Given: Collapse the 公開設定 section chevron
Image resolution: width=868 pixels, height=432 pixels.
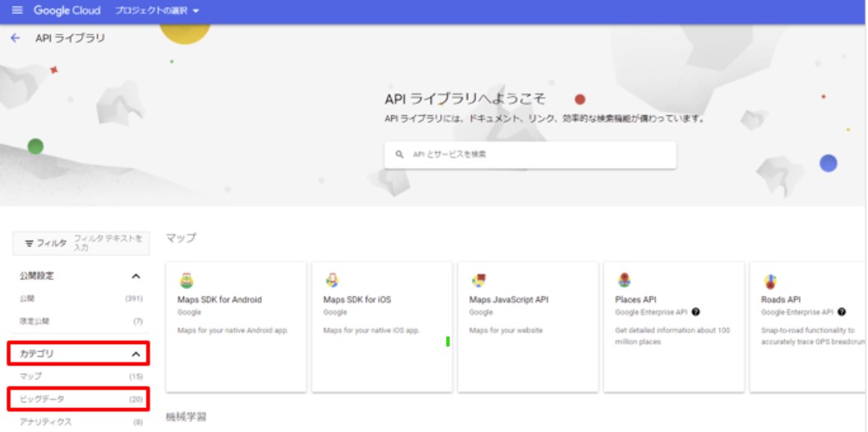Looking at the screenshot, I should pos(136,276).
